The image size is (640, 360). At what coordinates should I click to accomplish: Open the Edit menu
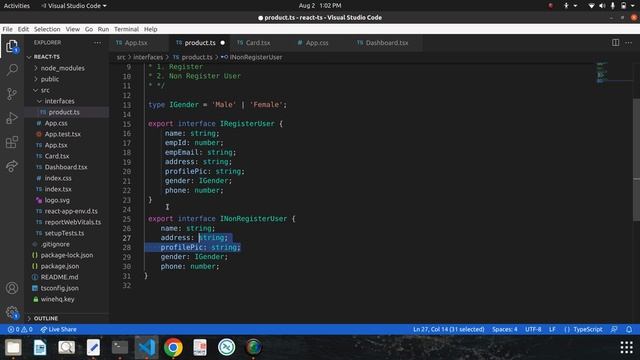[23, 29]
